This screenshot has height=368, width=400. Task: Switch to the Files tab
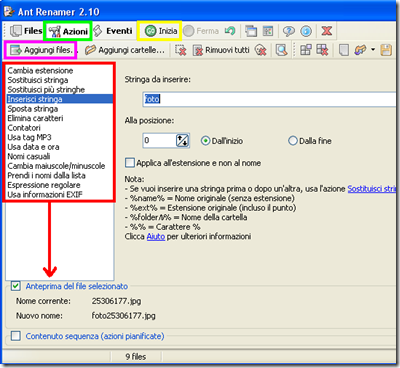26,31
